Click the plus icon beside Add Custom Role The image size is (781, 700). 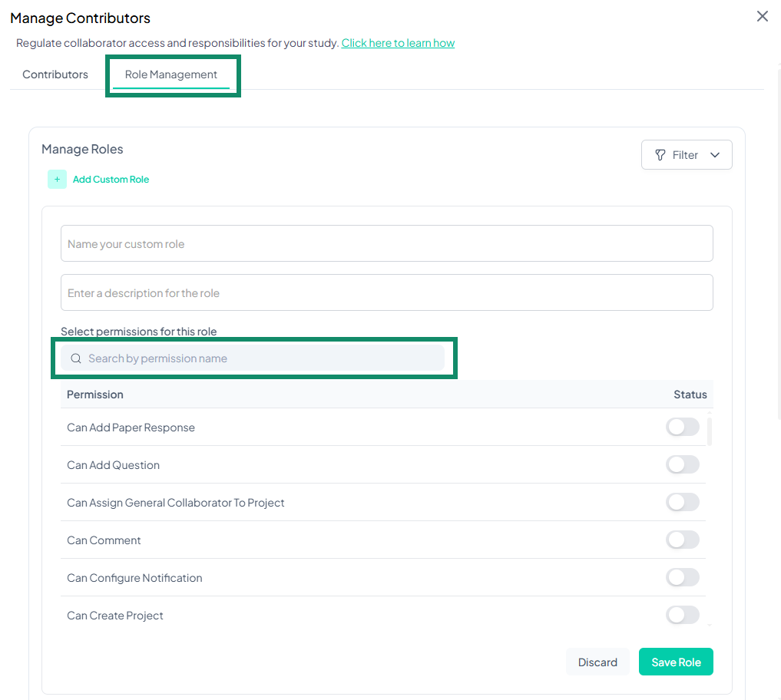[57, 178]
